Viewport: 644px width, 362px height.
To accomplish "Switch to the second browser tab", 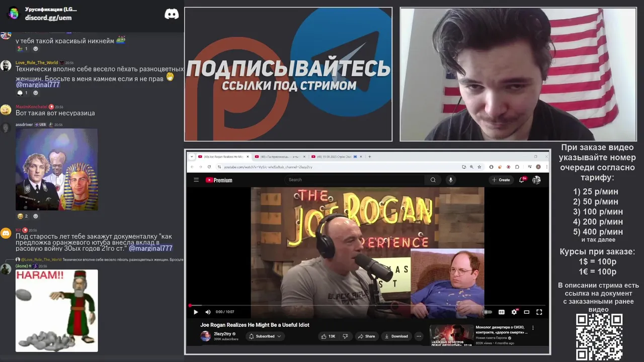I will pos(280,157).
